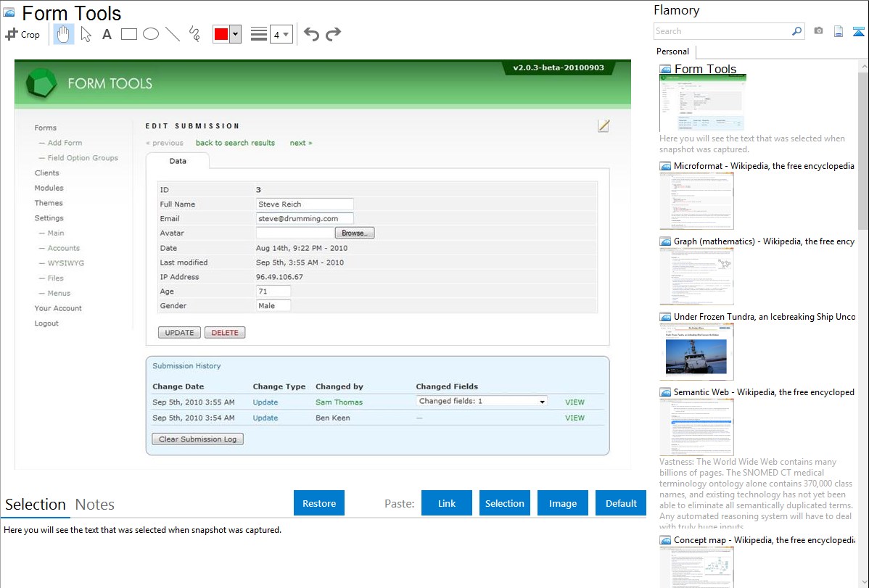The height and width of the screenshot is (588, 869).
Task: Open Field Option Groups in sidebar
Action: (x=83, y=157)
